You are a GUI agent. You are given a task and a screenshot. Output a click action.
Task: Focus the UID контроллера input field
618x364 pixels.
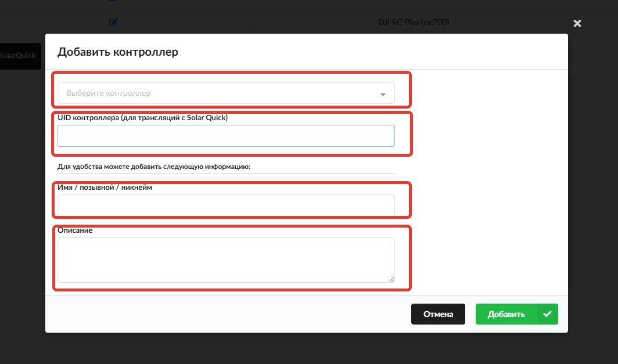point(226,136)
